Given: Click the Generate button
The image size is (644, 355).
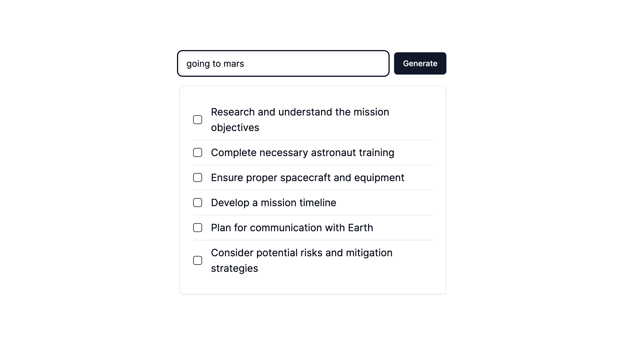Looking at the screenshot, I should (420, 63).
